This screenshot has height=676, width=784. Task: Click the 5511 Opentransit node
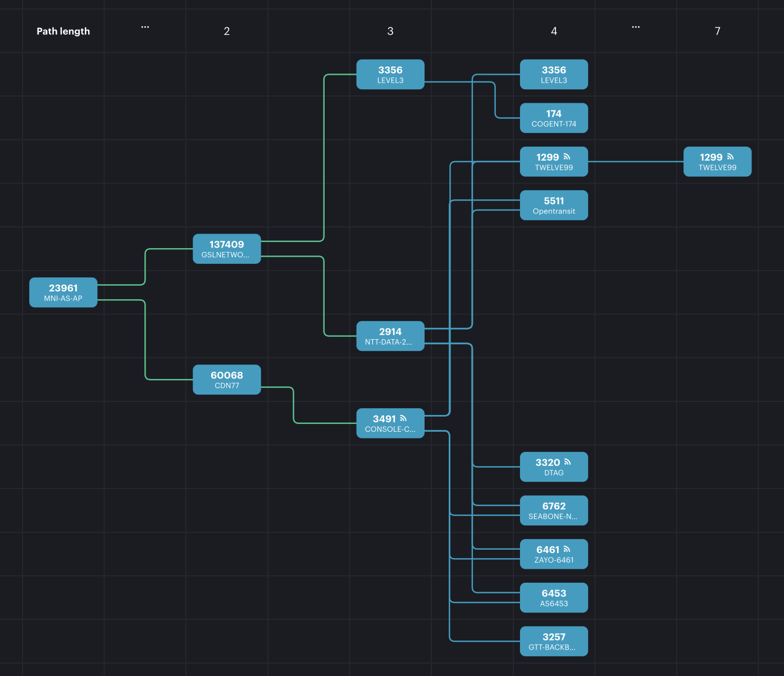554,205
